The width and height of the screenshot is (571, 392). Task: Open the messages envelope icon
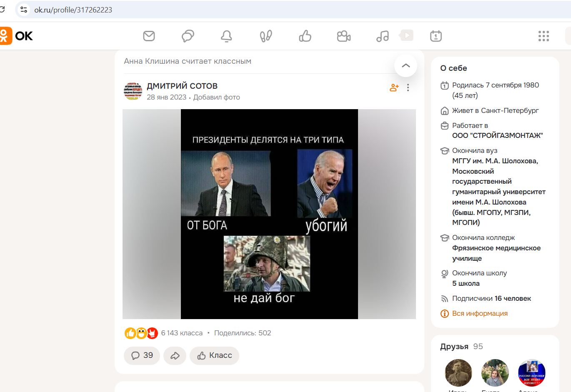point(149,36)
